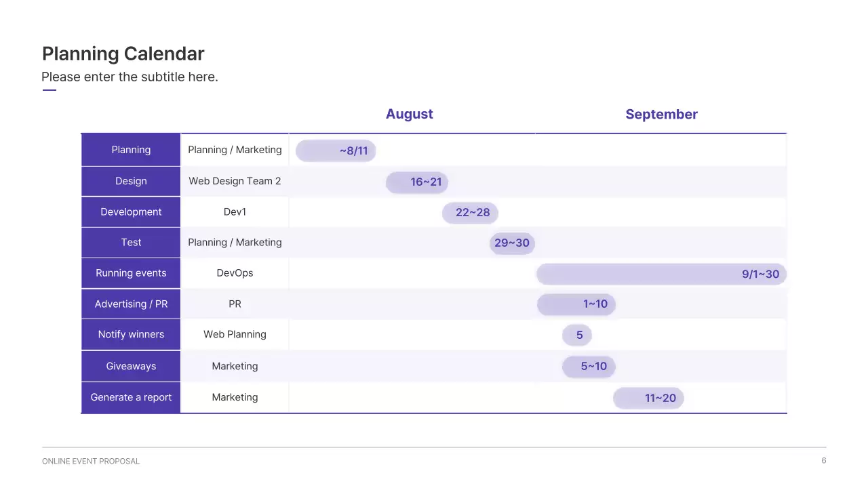
Task: Select the page number 6
Action: tap(823, 460)
